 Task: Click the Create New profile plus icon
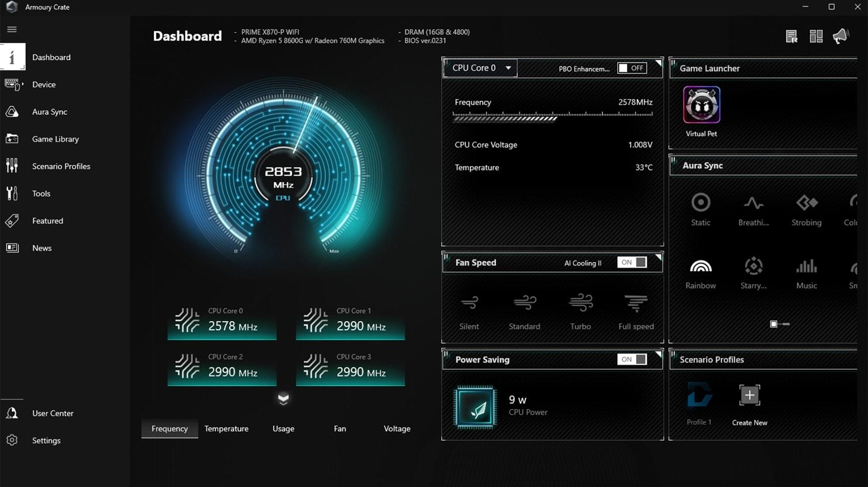point(749,395)
